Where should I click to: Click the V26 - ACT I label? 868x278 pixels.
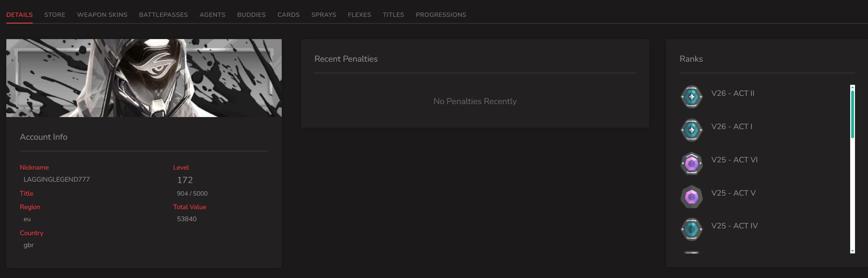coord(732,127)
